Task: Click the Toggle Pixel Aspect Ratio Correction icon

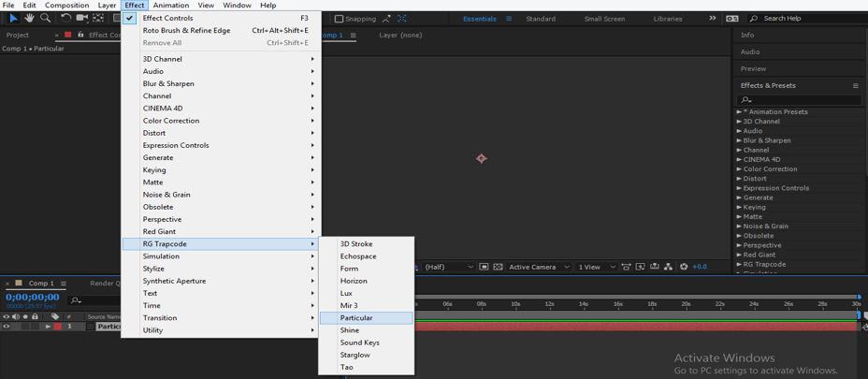Action: [627, 267]
